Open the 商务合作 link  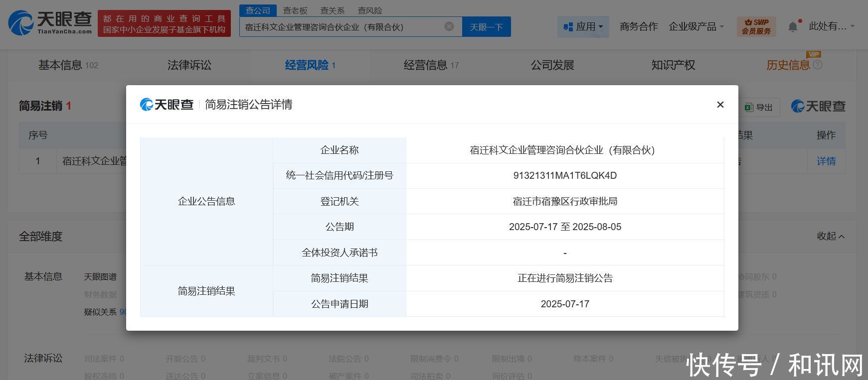point(638,26)
